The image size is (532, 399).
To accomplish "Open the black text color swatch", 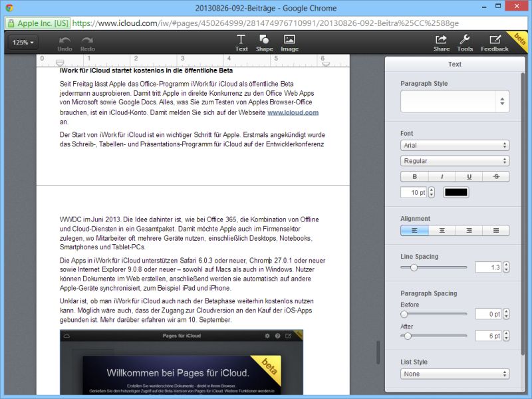I will click(456, 192).
